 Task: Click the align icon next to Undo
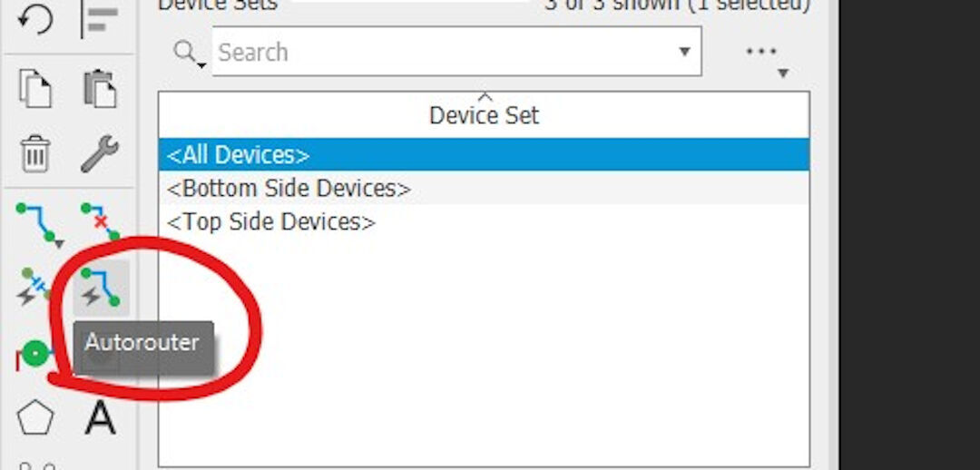pyautogui.click(x=100, y=20)
